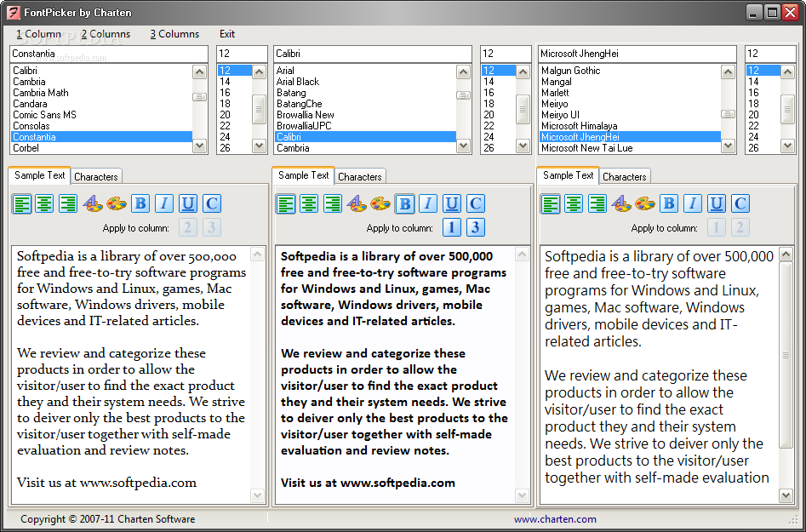
Task: Align left in second column toolbar
Action: [x=286, y=203]
